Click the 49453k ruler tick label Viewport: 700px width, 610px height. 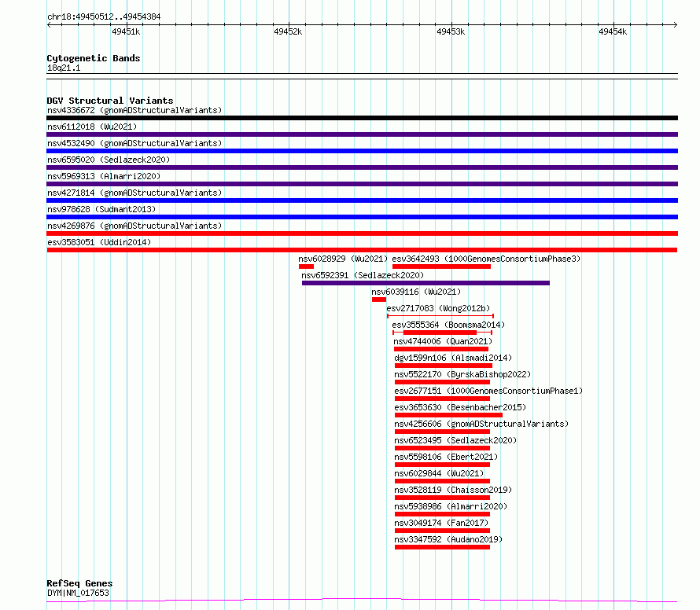coord(451,31)
